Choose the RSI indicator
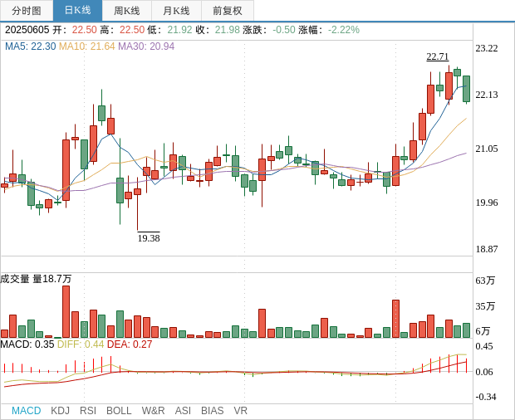 pyautogui.click(x=88, y=411)
